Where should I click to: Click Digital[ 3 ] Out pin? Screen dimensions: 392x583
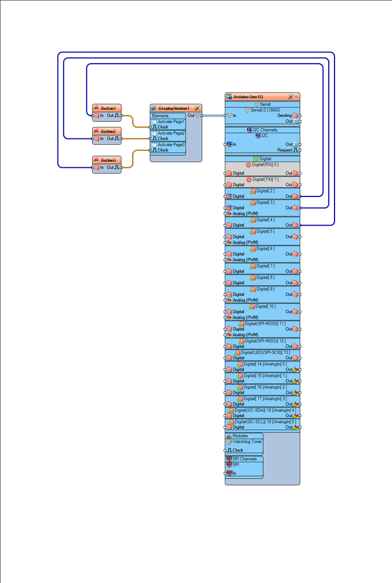[x=300, y=208]
